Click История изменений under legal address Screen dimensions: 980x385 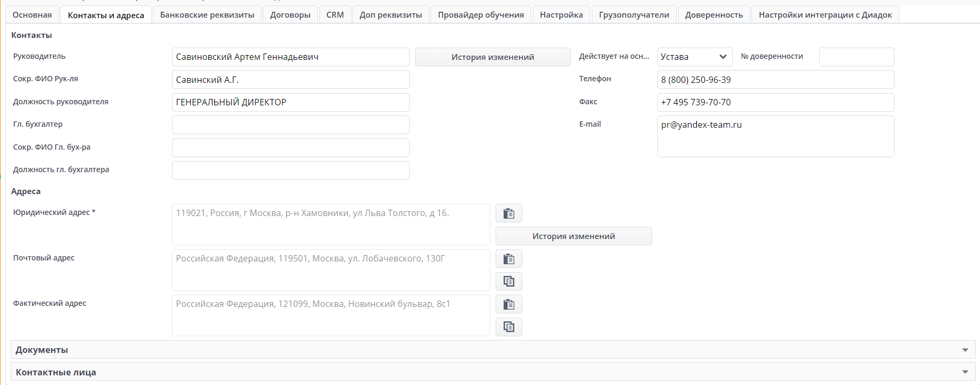click(574, 236)
